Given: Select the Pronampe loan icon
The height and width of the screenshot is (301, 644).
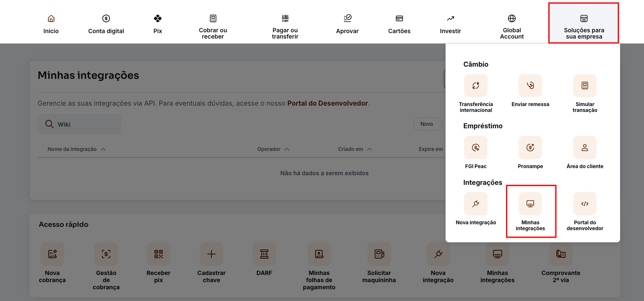Looking at the screenshot, I should click(x=530, y=148).
